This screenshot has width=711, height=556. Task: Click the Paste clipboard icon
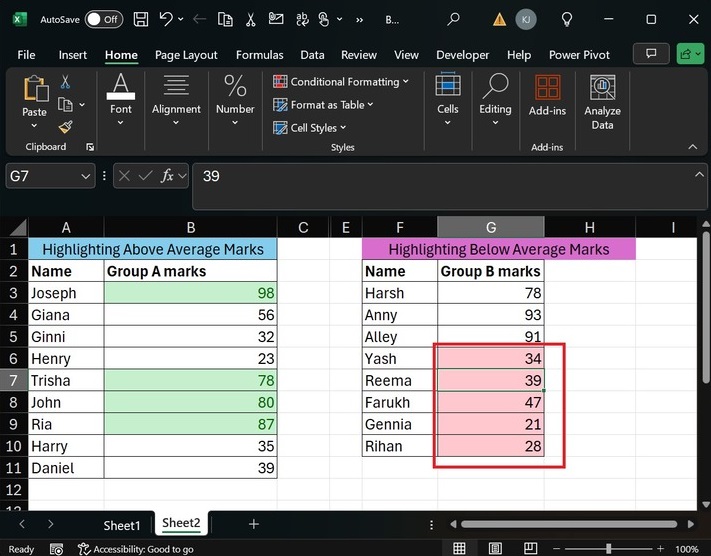pyautogui.click(x=35, y=88)
